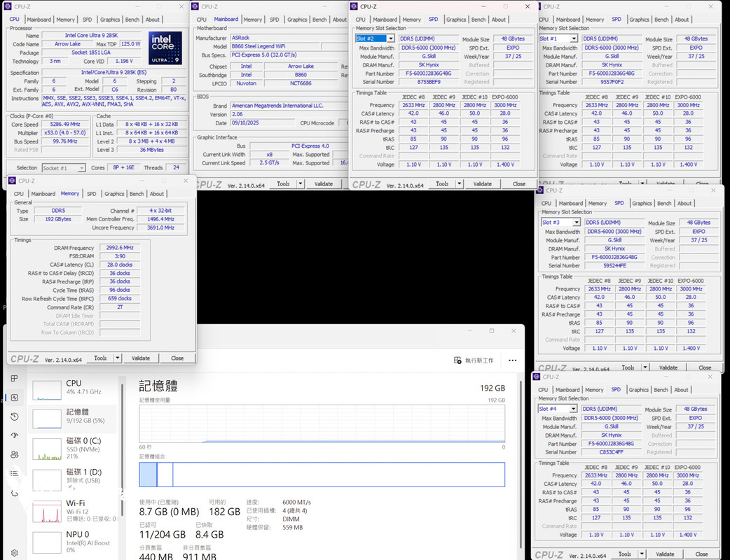730x560 pixels.
Task: Click CPU-Z icon in Slot #3 window title
Action: pos(540,190)
